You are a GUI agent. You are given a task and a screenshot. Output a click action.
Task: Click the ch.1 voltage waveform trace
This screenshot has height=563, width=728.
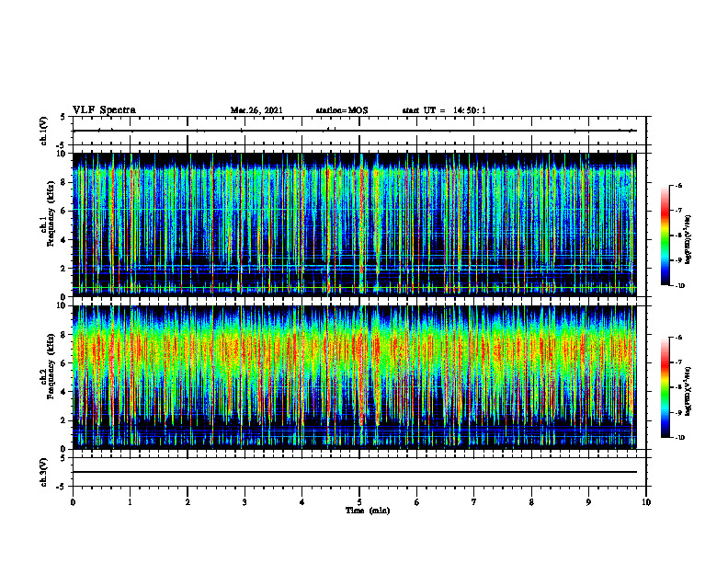(354, 131)
